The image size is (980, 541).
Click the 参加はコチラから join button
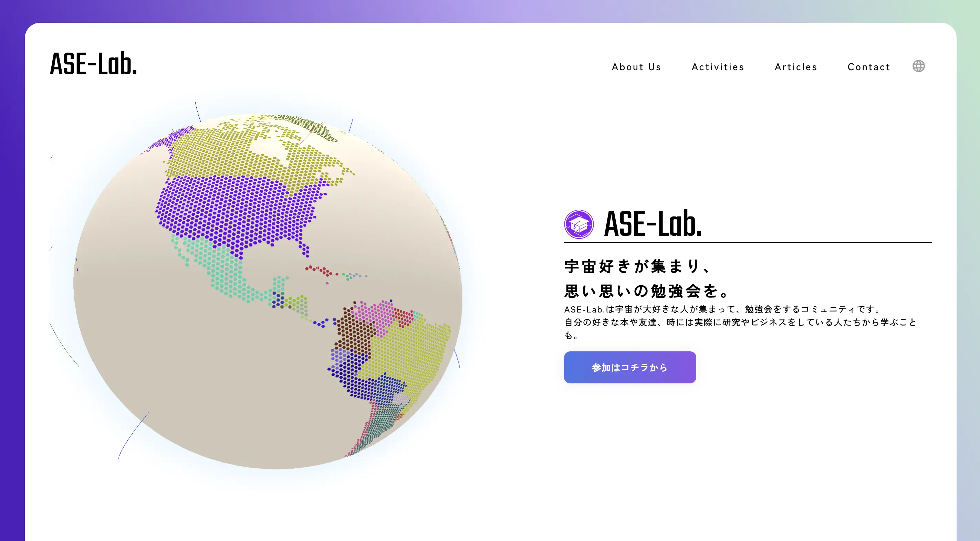(x=629, y=367)
